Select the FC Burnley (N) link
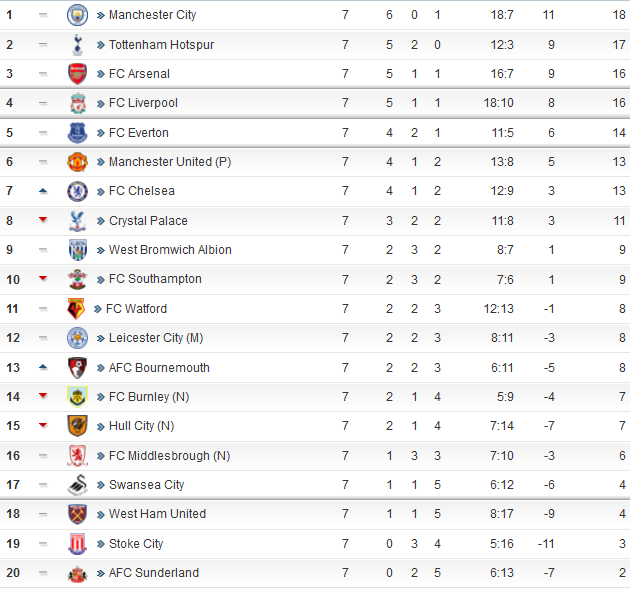630x589 pixels. (149, 397)
